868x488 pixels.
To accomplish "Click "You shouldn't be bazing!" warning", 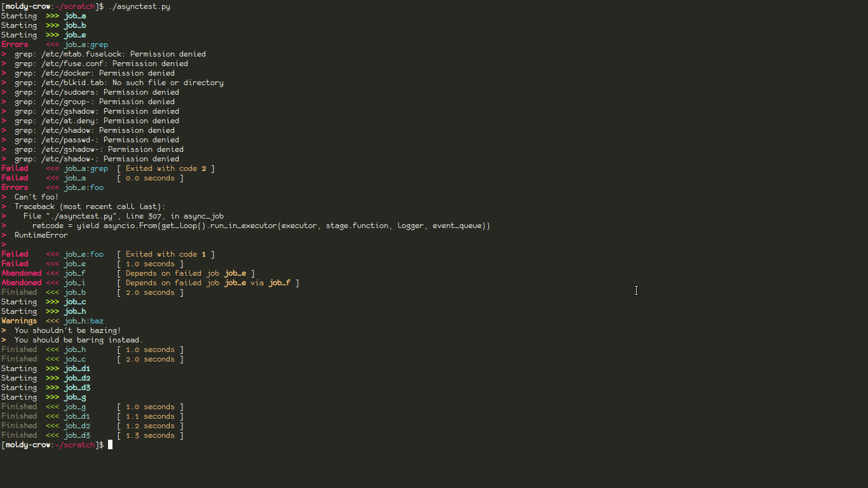I will [x=68, y=330].
